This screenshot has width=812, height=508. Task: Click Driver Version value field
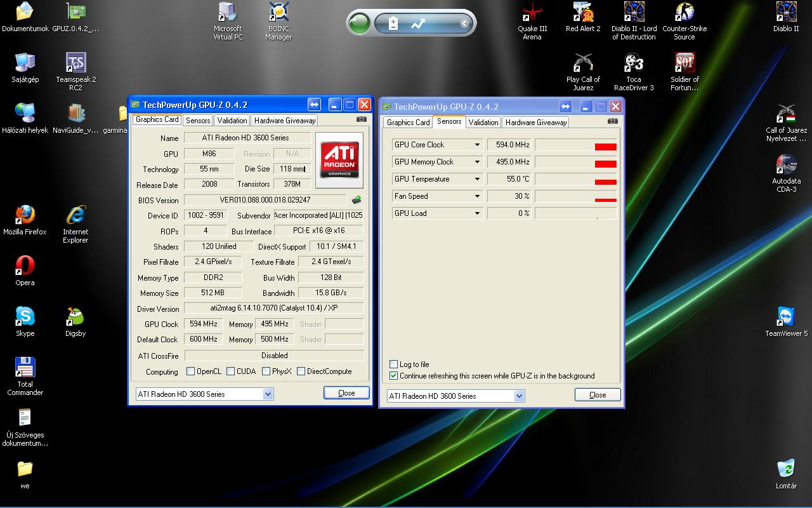point(274,309)
